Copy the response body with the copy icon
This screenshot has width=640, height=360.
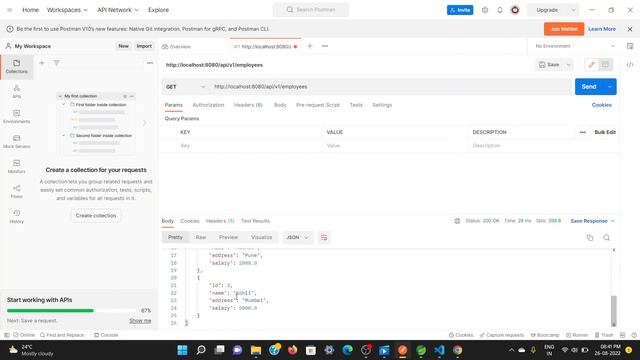click(x=590, y=238)
